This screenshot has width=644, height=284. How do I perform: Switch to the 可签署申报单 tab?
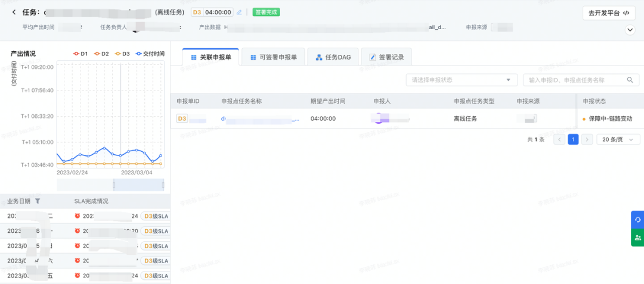(x=273, y=57)
